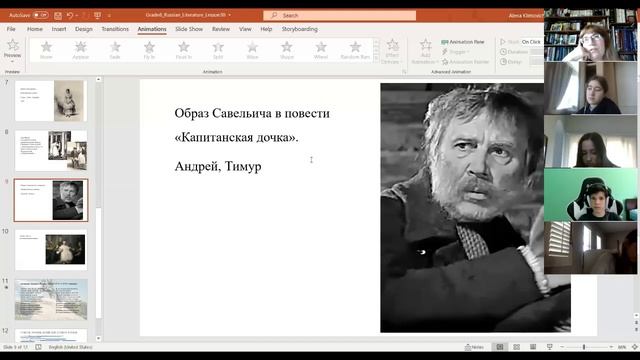Select the Fade animation effect

tap(115, 50)
